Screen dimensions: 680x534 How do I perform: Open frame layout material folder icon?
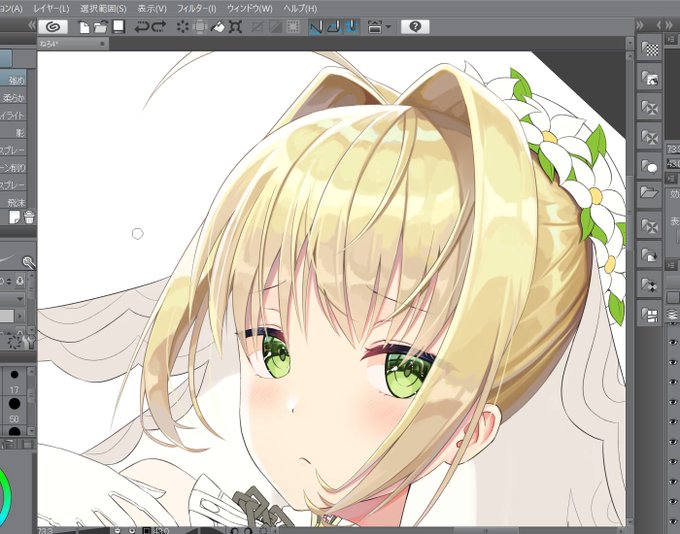(x=649, y=315)
